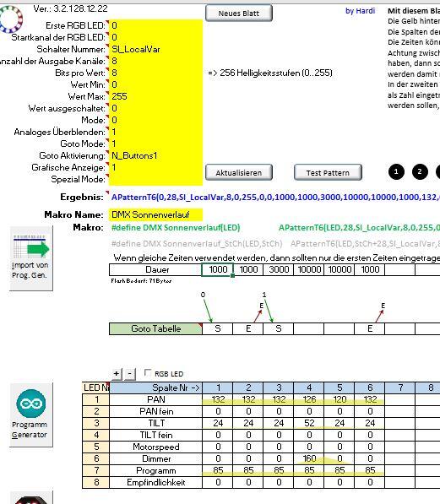The height and width of the screenshot is (504, 440).
Task: Select the Programm row label
Action: (x=155, y=470)
